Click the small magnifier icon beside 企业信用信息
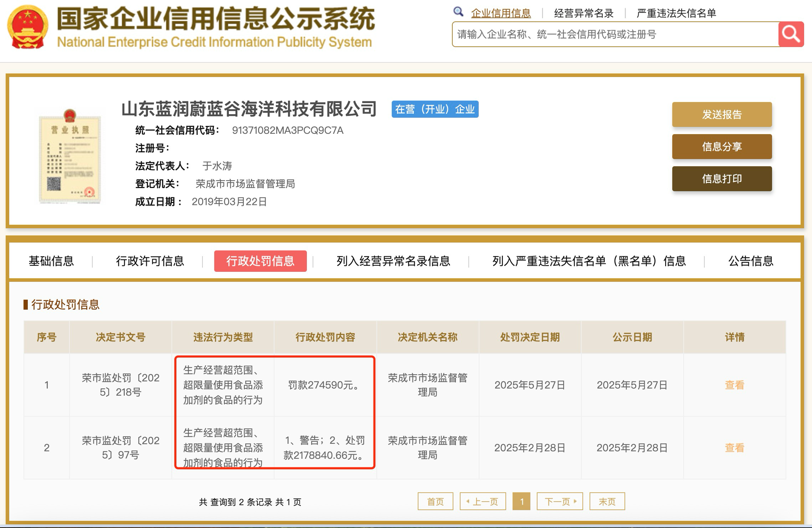812x528 pixels. pyautogui.click(x=458, y=12)
